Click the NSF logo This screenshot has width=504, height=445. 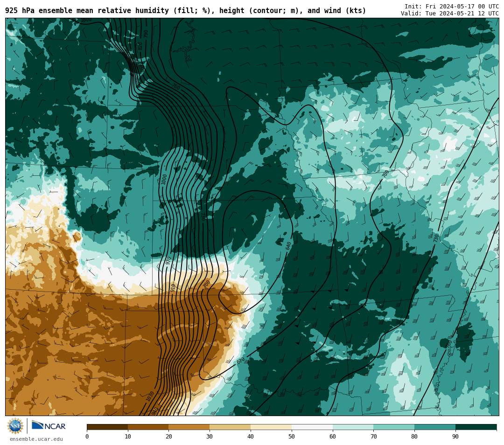click(x=15, y=426)
